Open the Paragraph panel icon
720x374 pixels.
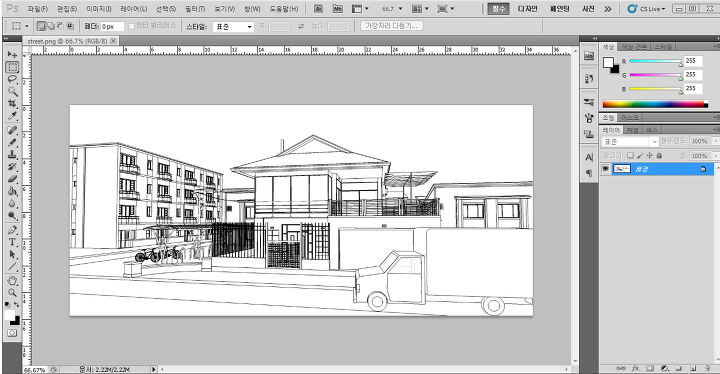point(589,173)
